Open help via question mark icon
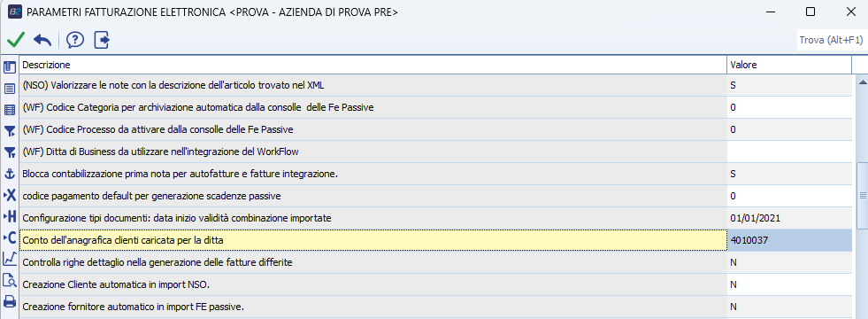This screenshot has width=868, height=319. point(74,40)
